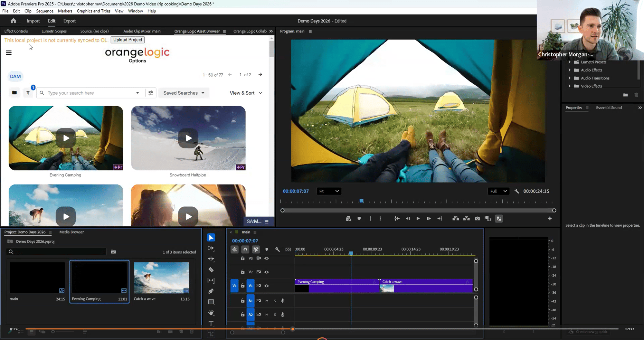Open the File menu

(5, 11)
